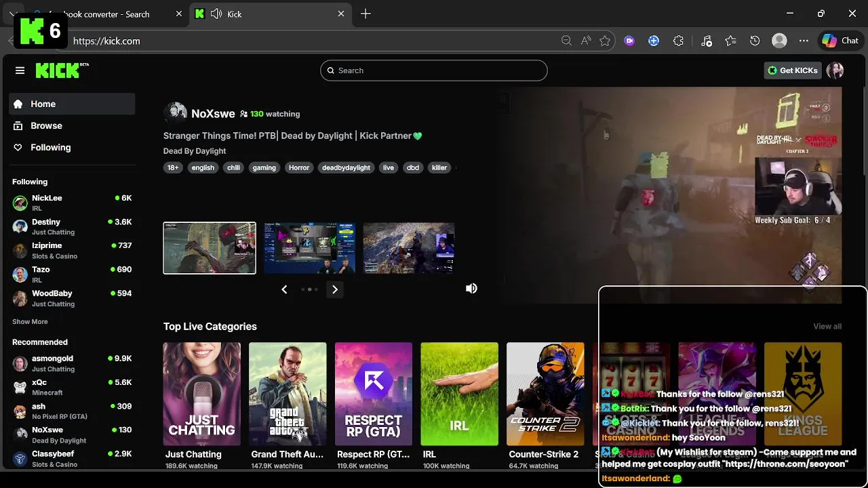Screen dimensions: 868x488
Task: Click the deadbydaylight stream tag
Action: click(x=346, y=167)
